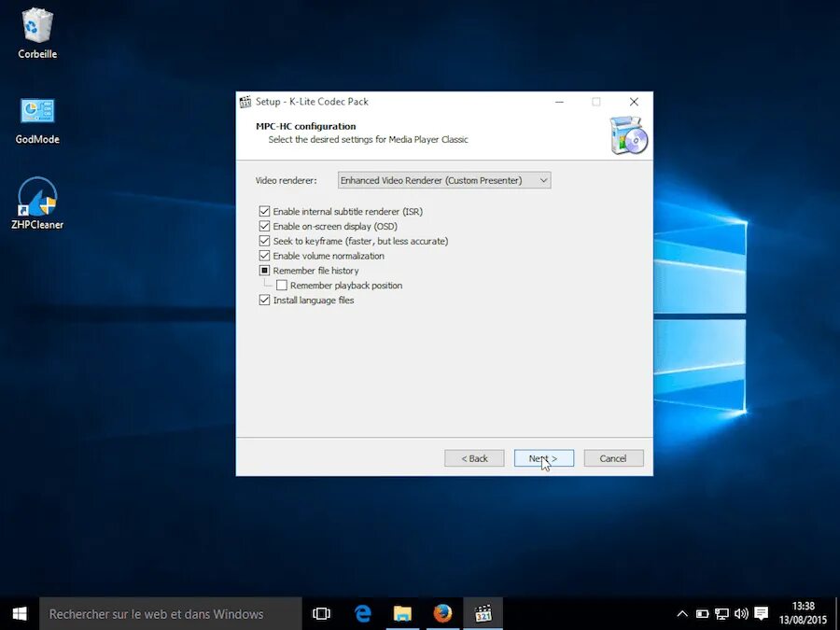840x630 pixels.
Task: Launch Microsoft Edge from the taskbar
Action: click(x=363, y=614)
